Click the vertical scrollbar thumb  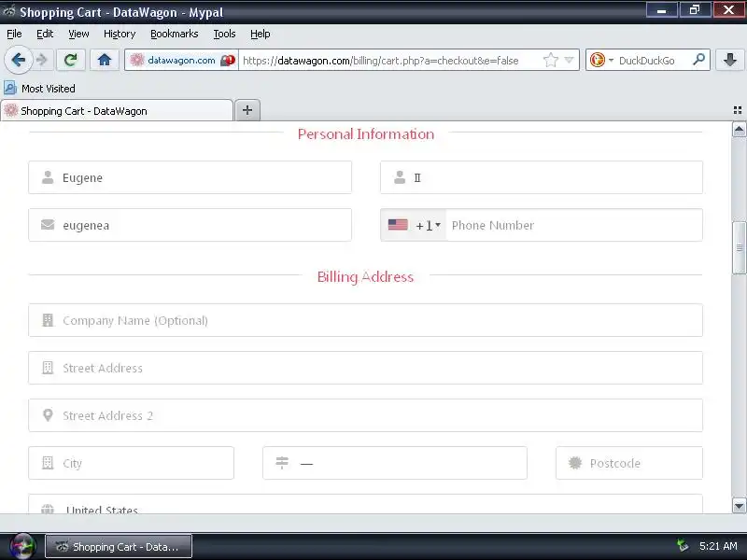click(739, 247)
